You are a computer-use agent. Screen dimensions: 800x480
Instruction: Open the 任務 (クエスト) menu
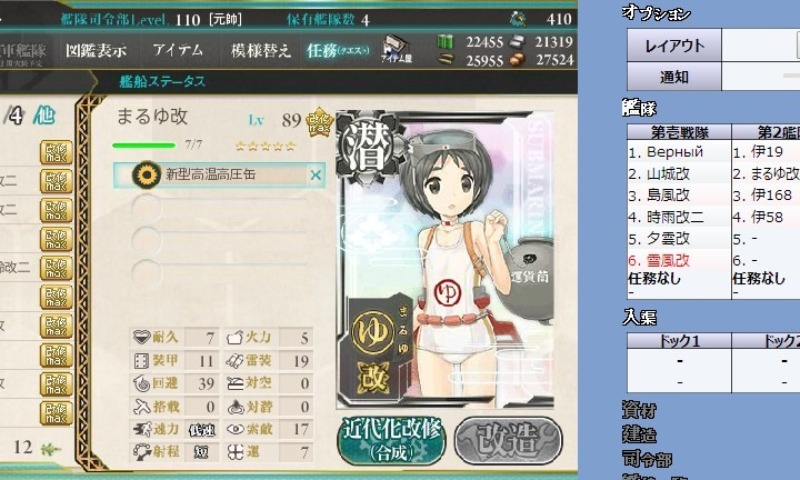point(338,50)
